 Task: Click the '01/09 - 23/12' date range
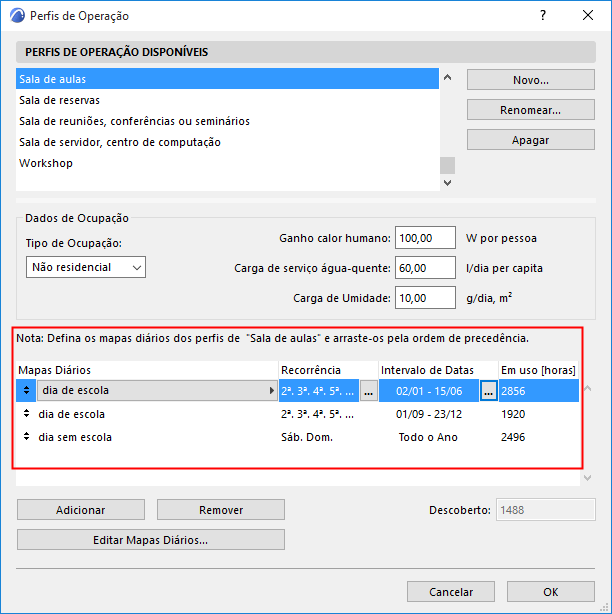429,414
